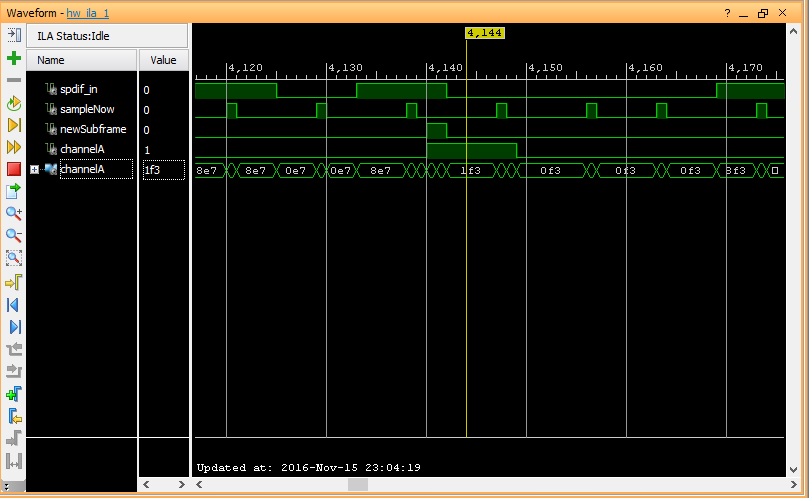Click the Run Trigger play icon
Viewport: 812px width, 501px height.
click(14, 125)
